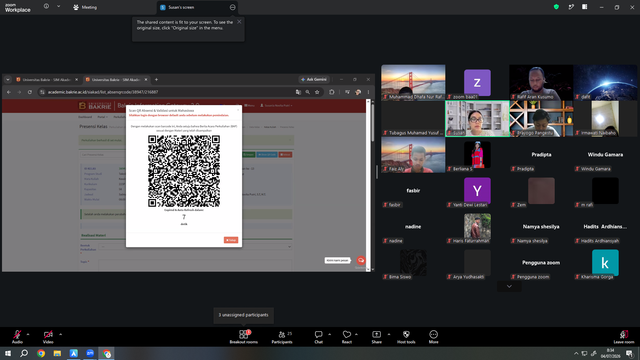This screenshot has height=360, width=640.
Task: Open Zoom app from the taskbar
Action: [x=90, y=353]
